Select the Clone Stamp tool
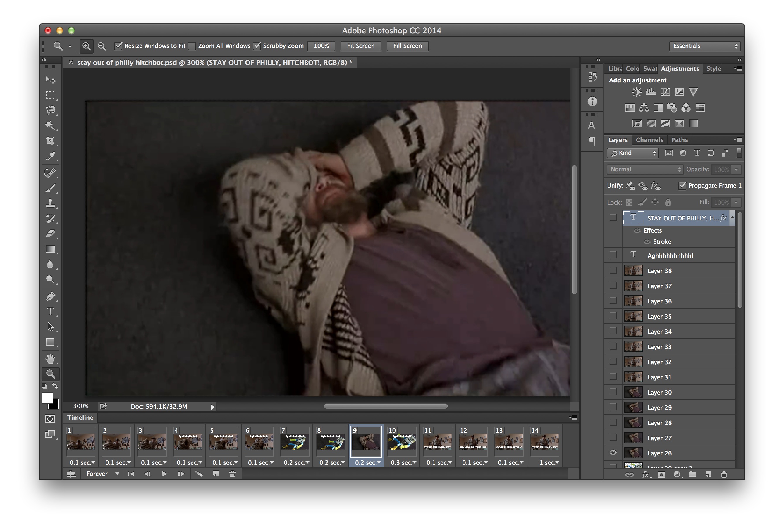The width and height of the screenshot is (784, 532). [50, 203]
